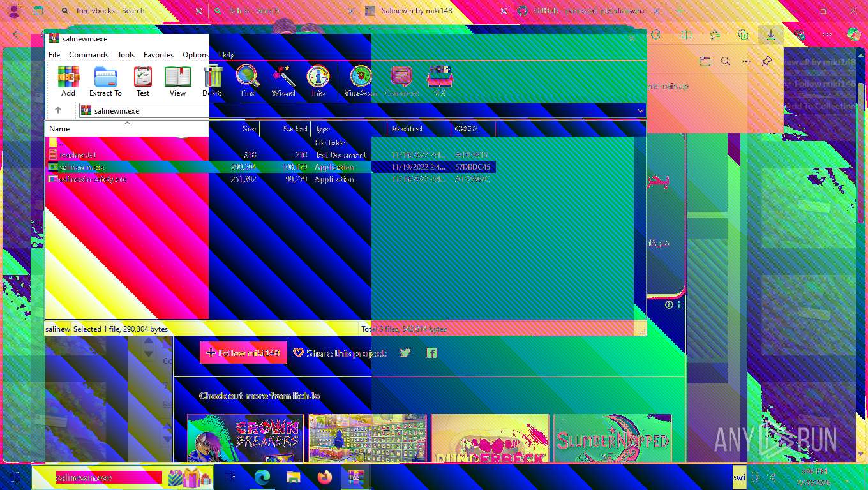This screenshot has width=868, height=490.
Task: Click the Find magnifier icon in WinRAR
Action: tap(248, 81)
